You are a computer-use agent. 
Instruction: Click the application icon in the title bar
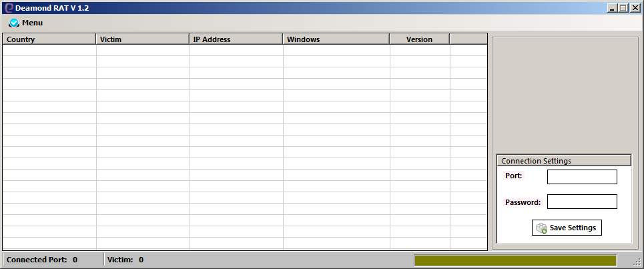(x=9, y=7)
